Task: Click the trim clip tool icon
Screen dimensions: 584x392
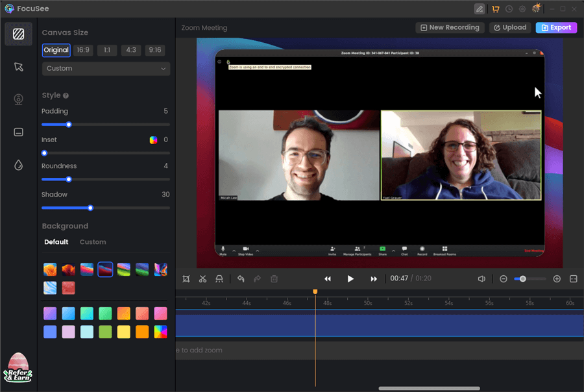Action: (x=219, y=278)
